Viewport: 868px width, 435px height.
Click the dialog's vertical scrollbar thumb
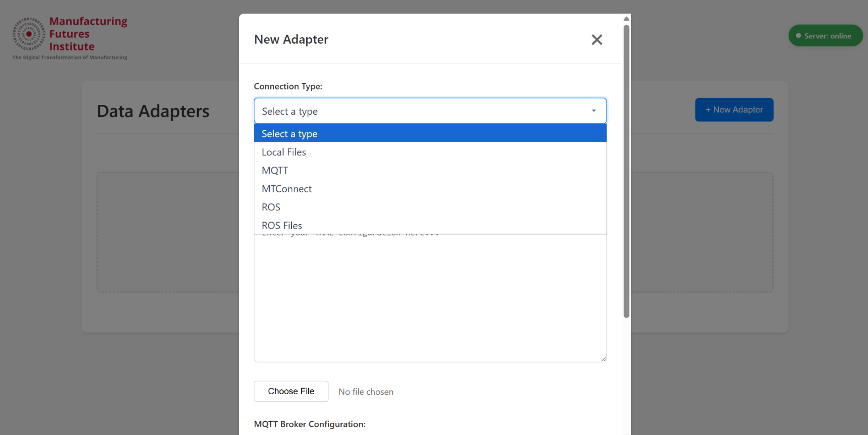(x=626, y=171)
